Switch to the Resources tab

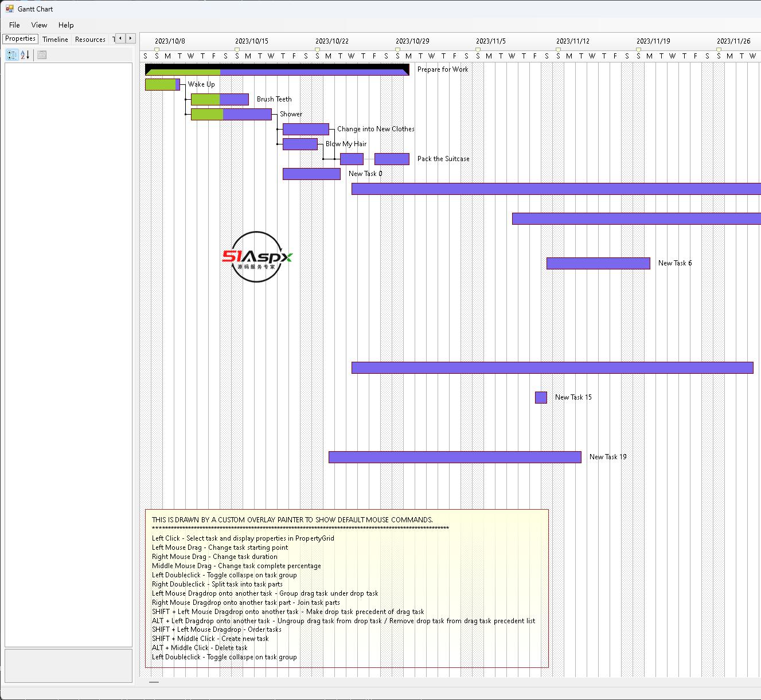[x=90, y=39]
